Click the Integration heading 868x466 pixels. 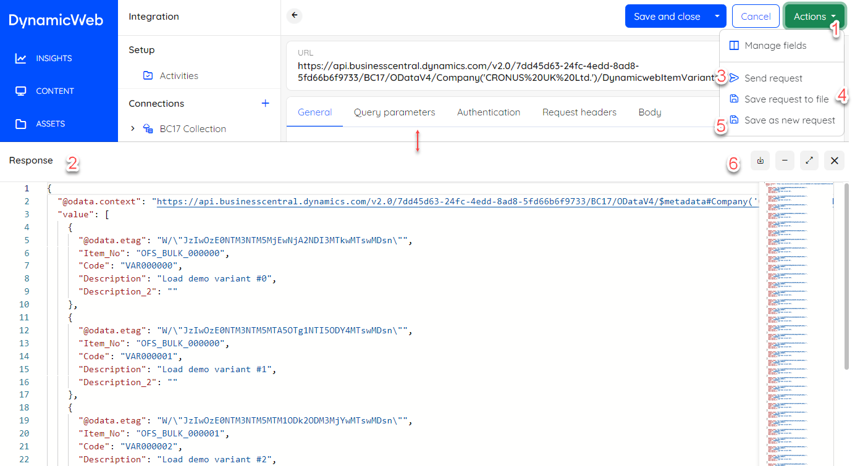pyautogui.click(x=154, y=17)
